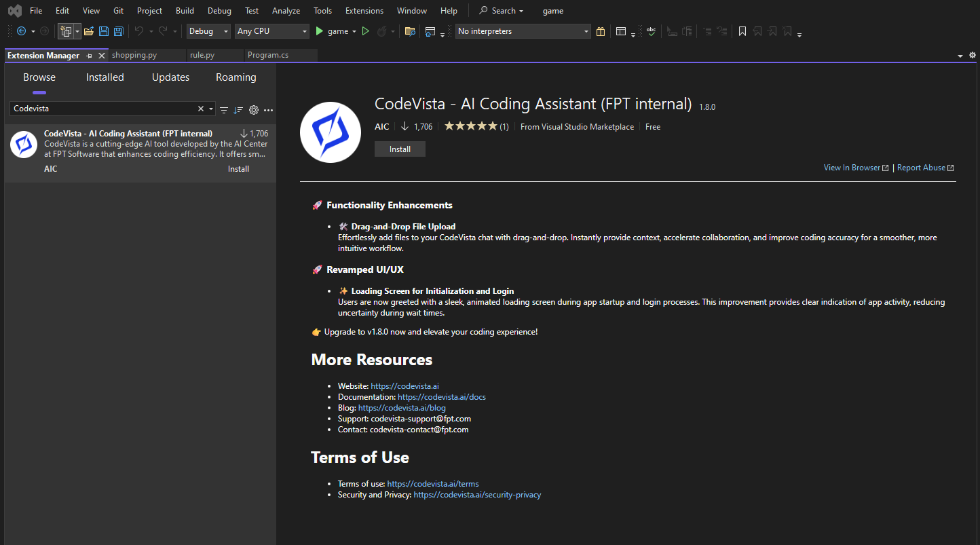Click the window layout toolbar icon
980x545 pixels.
coord(621,31)
